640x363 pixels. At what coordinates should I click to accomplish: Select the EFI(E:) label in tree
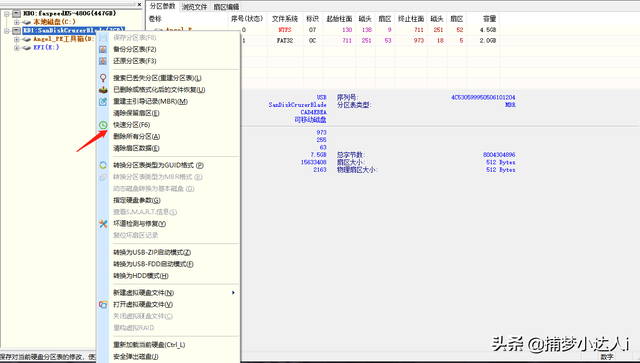pyautogui.click(x=46, y=48)
